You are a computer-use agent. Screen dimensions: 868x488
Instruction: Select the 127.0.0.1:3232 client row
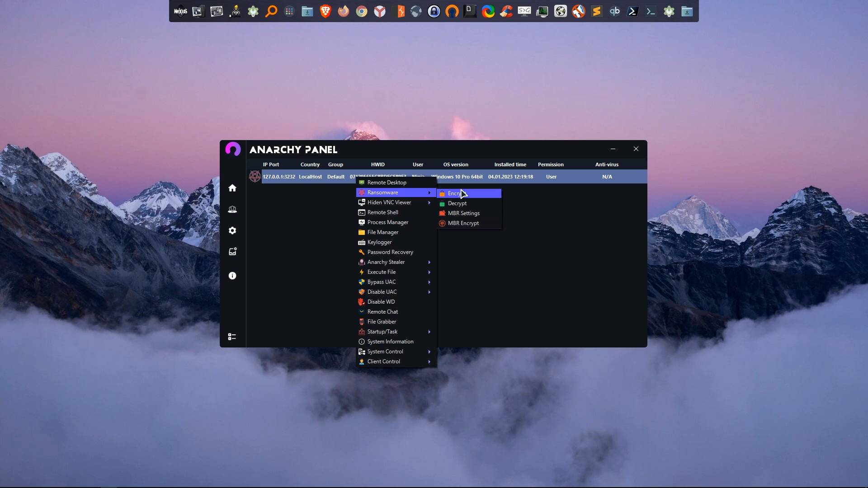point(279,177)
